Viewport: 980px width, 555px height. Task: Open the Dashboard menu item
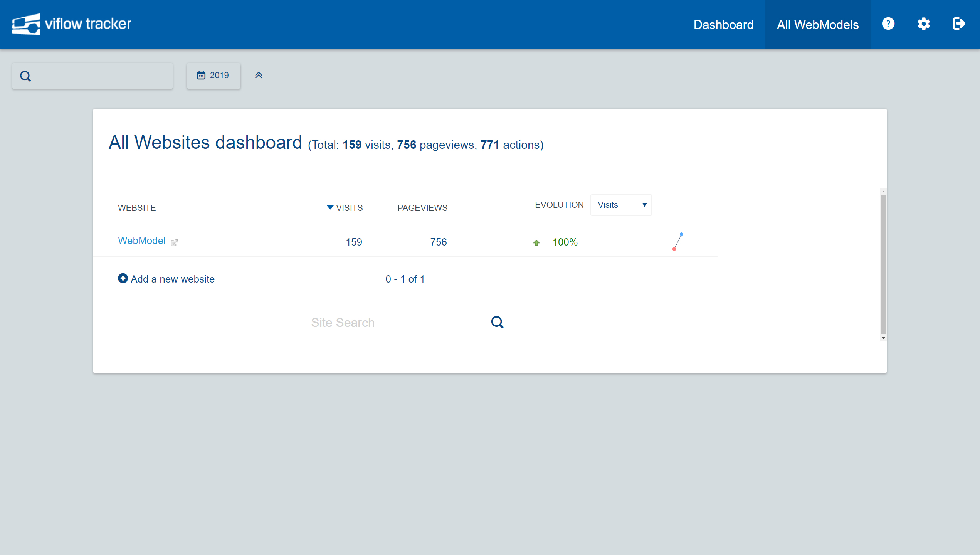723,24
